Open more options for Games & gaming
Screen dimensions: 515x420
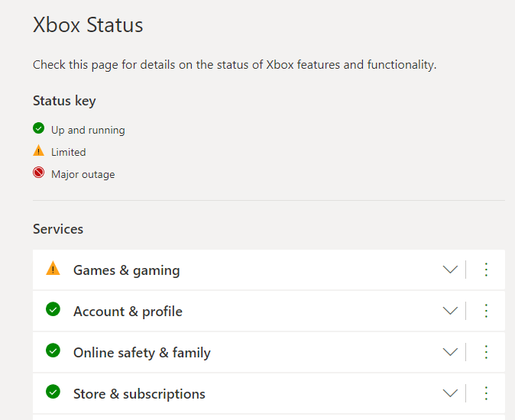[x=486, y=270]
